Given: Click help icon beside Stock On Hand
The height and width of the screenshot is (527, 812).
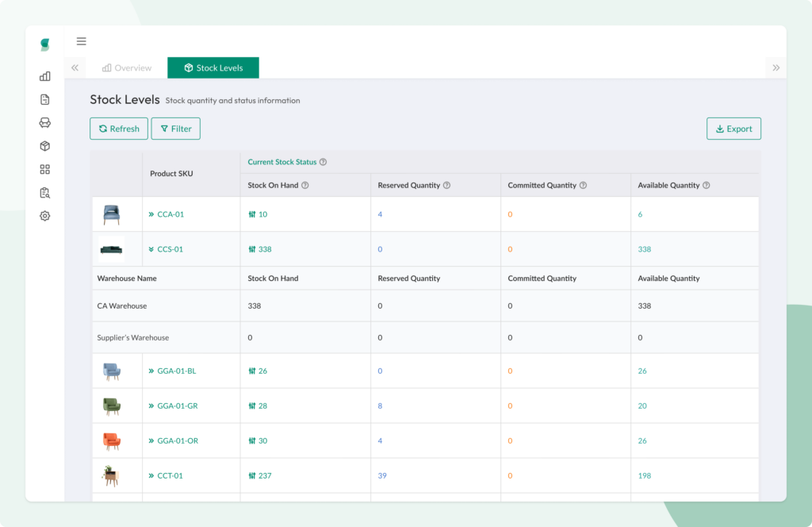Looking at the screenshot, I should tap(305, 186).
